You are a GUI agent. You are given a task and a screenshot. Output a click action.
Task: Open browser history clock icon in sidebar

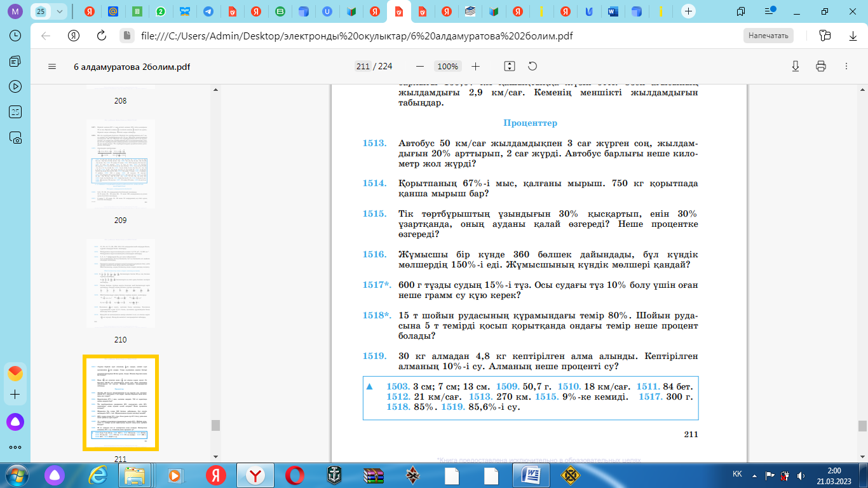click(x=16, y=36)
